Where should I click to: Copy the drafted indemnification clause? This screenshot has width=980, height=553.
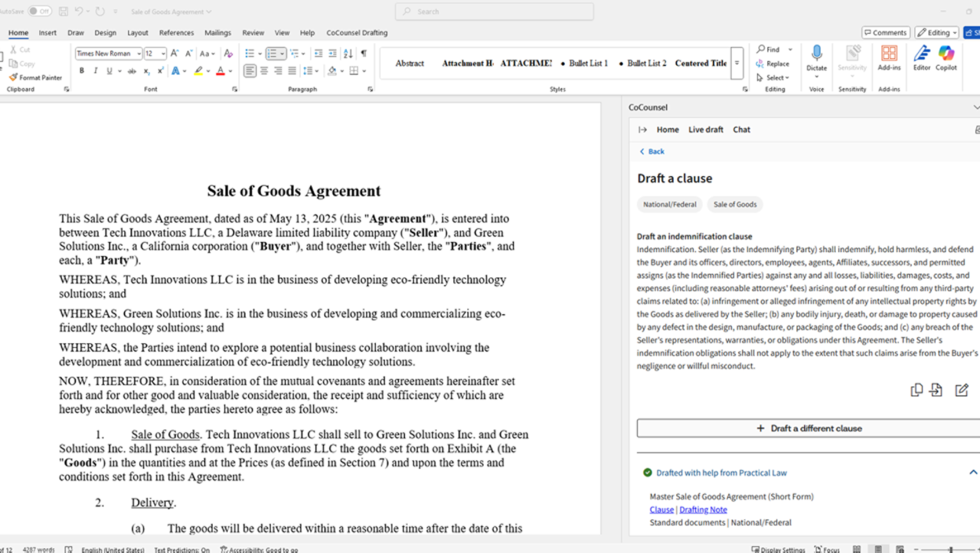pos(916,391)
